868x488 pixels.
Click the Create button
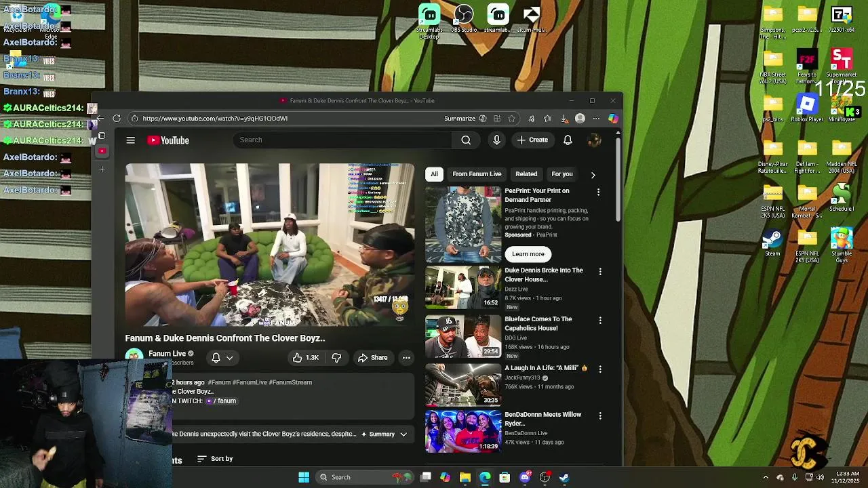tap(532, 140)
